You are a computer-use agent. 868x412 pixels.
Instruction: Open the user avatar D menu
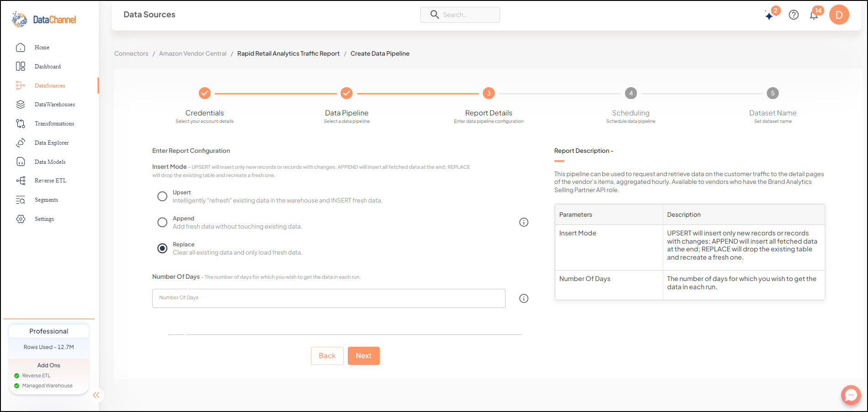pos(839,15)
